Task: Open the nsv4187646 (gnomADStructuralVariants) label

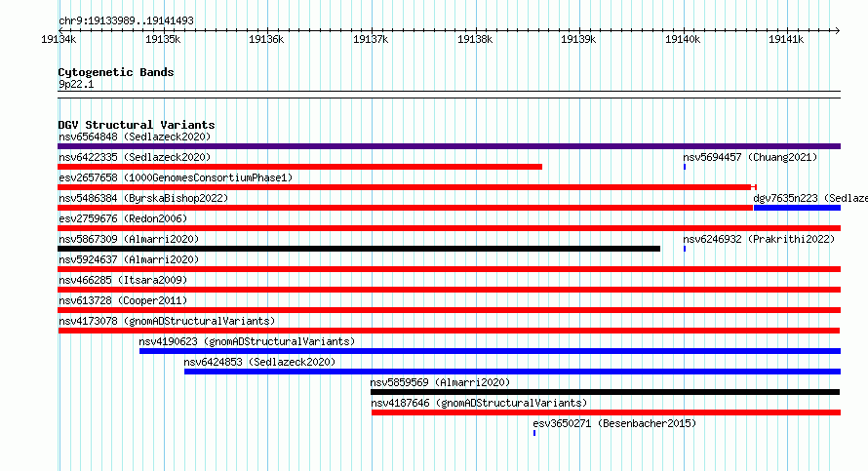Action: pyautogui.click(x=479, y=403)
